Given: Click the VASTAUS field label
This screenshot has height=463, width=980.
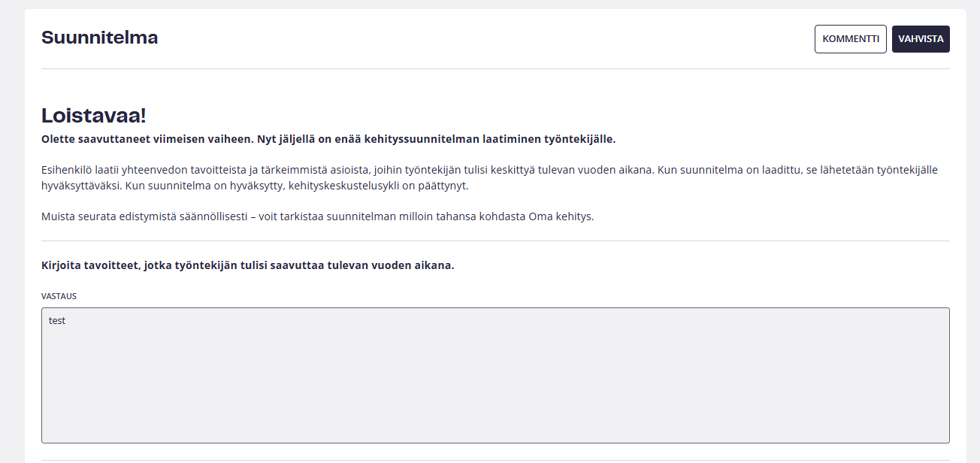Looking at the screenshot, I should pos(59,296).
